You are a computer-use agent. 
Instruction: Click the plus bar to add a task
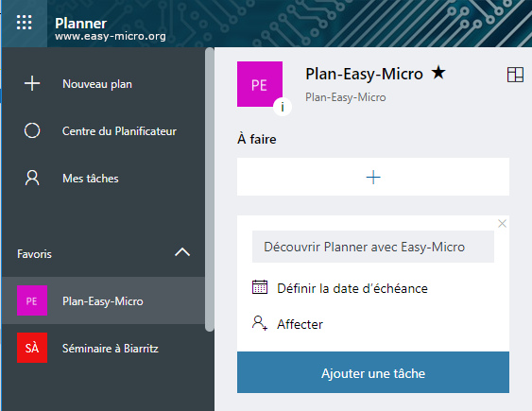coord(373,177)
